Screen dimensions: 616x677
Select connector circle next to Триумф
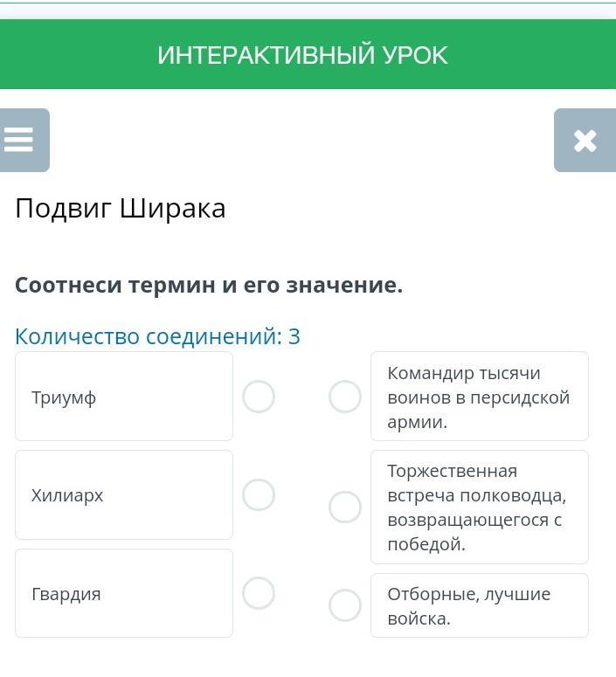(x=259, y=397)
